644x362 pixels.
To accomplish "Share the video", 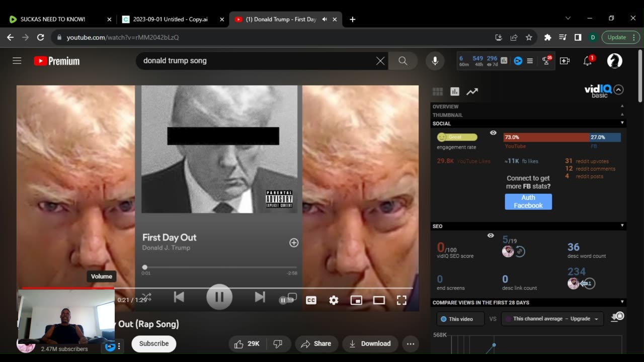I will coord(316,344).
